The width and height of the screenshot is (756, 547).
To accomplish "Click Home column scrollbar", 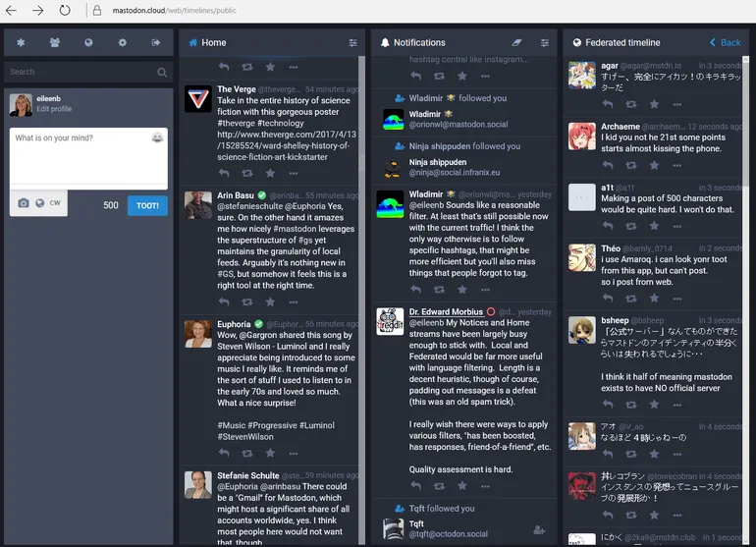I will pos(361,301).
